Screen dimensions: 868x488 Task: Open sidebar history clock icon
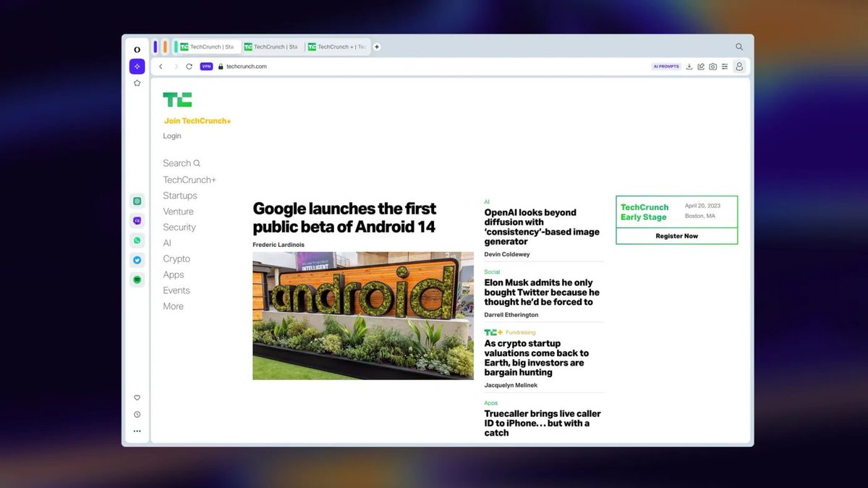(x=137, y=415)
